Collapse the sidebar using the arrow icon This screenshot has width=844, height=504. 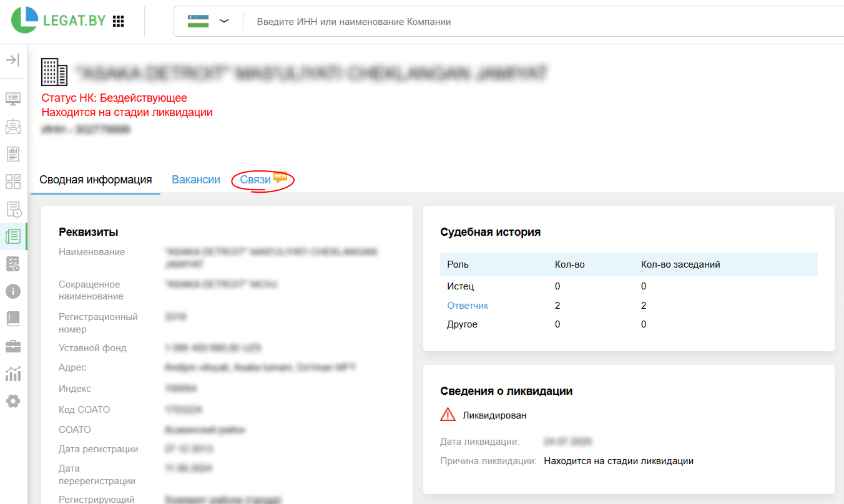tap(13, 59)
